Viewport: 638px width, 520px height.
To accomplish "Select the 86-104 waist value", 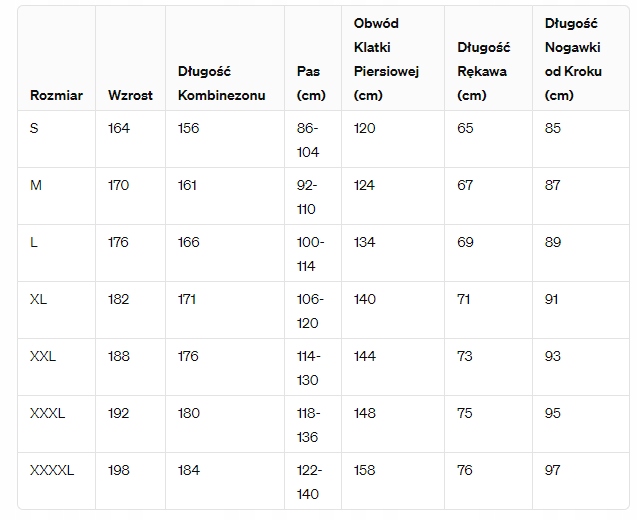I will click(308, 140).
